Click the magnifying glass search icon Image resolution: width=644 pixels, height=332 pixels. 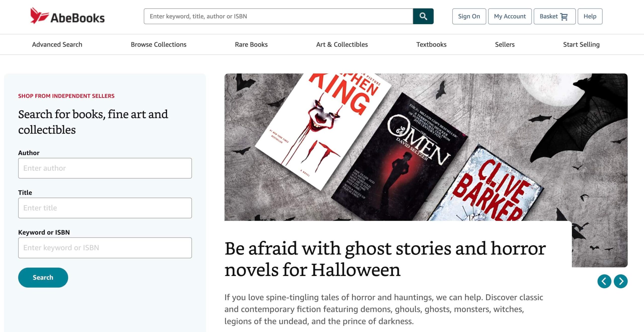[x=423, y=16]
